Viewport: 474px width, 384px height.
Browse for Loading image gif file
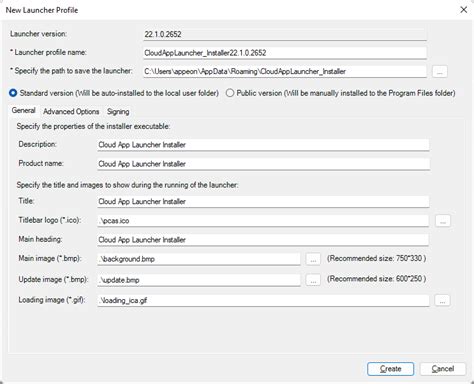(442, 300)
